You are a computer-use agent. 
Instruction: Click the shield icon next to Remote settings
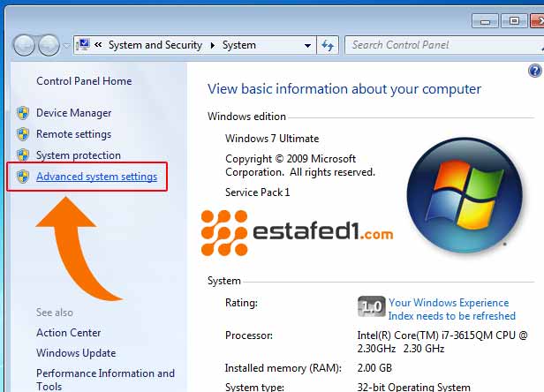(x=23, y=134)
